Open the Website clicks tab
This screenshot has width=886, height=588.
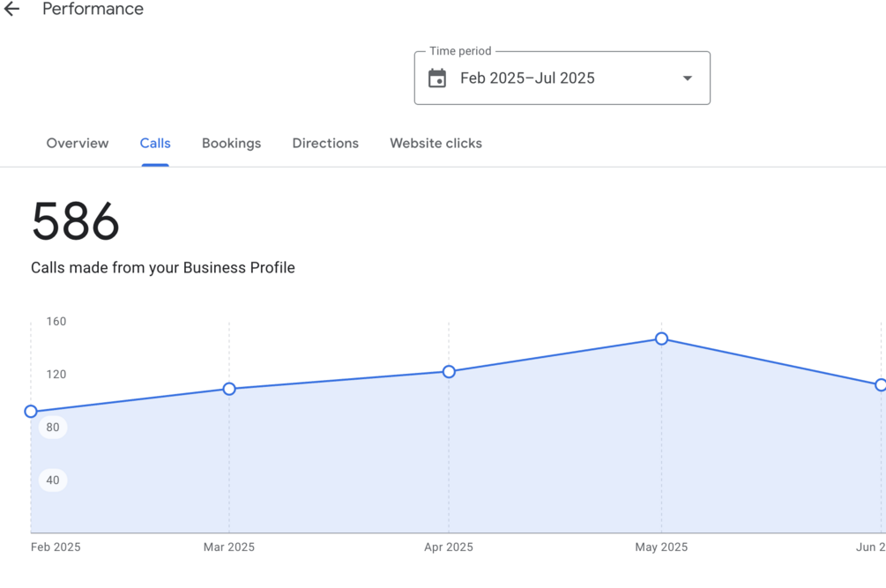click(436, 144)
